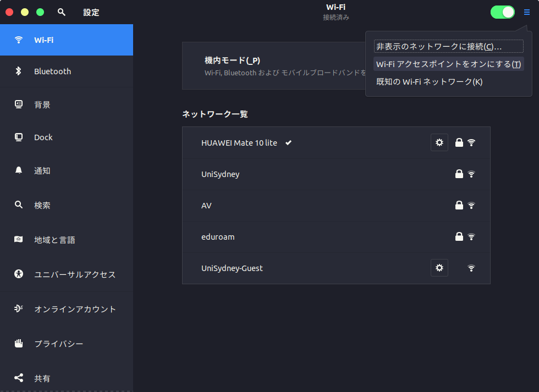This screenshot has width=539, height=392.
Task: Maximize the window with green button
Action: (x=40, y=12)
